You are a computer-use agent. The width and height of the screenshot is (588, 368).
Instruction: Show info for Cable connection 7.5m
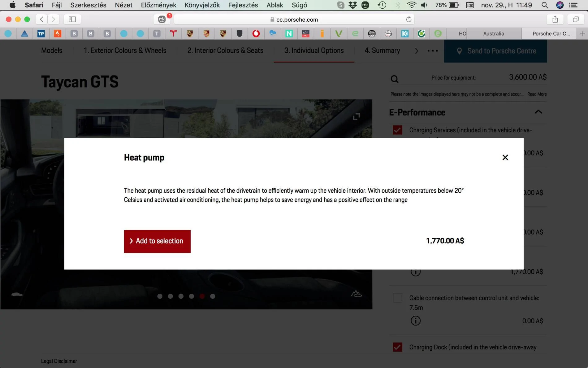(x=416, y=321)
